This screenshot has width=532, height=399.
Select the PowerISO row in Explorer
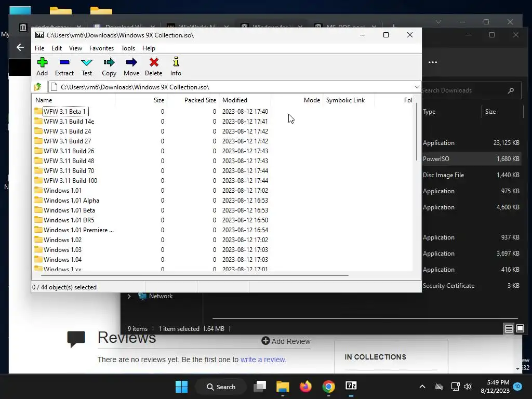coord(472,159)
